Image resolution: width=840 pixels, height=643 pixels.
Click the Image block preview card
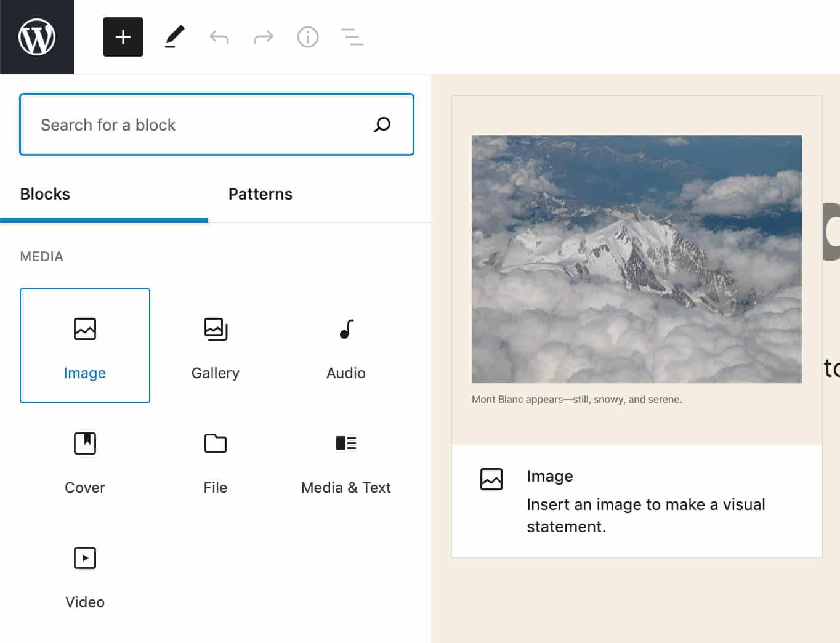(637, 500)
